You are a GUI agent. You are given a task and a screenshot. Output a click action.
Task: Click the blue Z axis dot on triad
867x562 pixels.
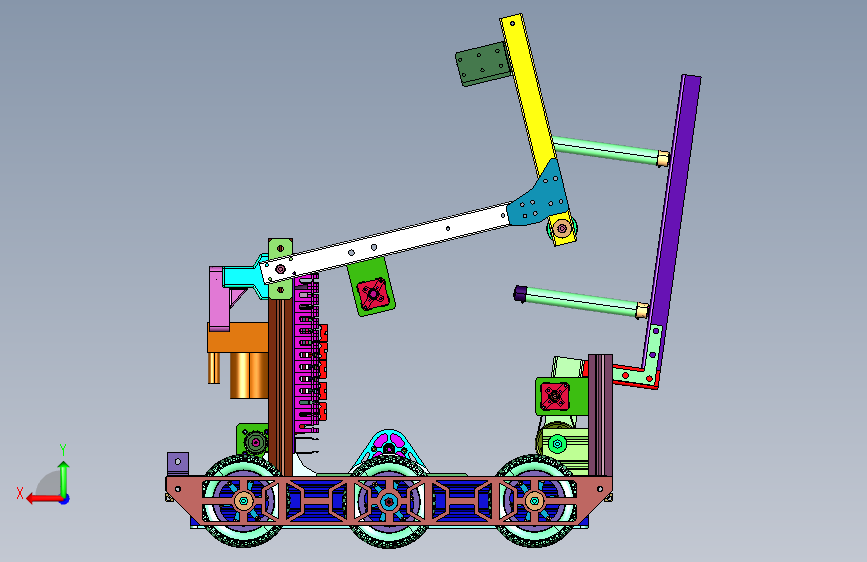(x=65, y=499)
